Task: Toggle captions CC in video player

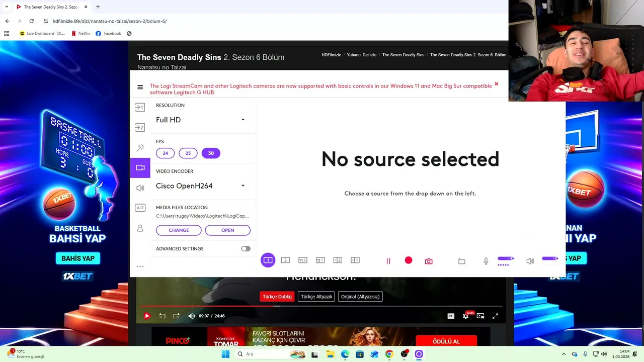Action: 451,316
